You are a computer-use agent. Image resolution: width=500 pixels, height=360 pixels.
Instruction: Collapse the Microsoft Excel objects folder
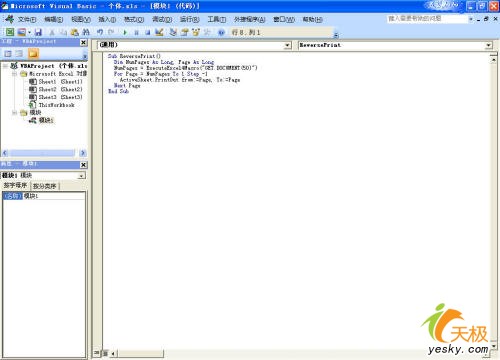point(15,74)
